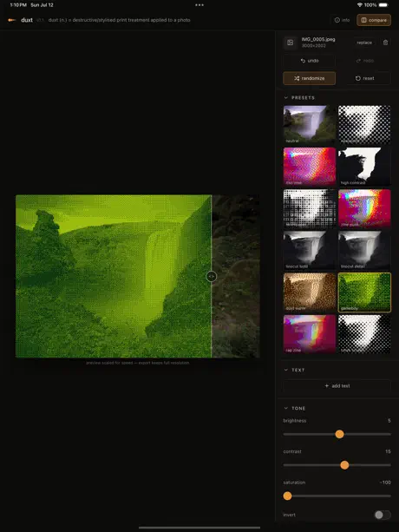Select the linocut detail preset
Viewport: 399px width, 532px height.
click(x=364, y=250)
